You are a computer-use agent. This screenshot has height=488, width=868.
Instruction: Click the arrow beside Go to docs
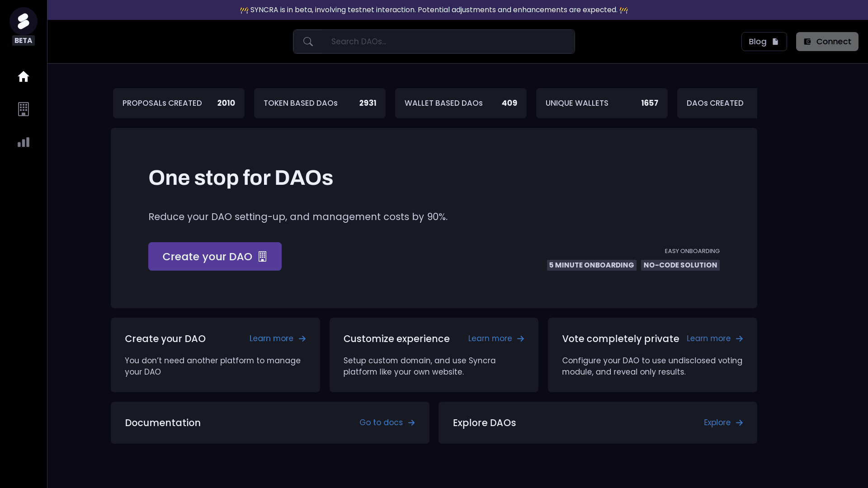(x=411, y=423)
